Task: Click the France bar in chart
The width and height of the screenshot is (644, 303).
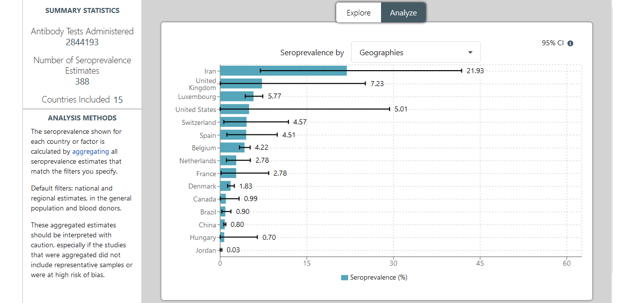Action: 228,174
